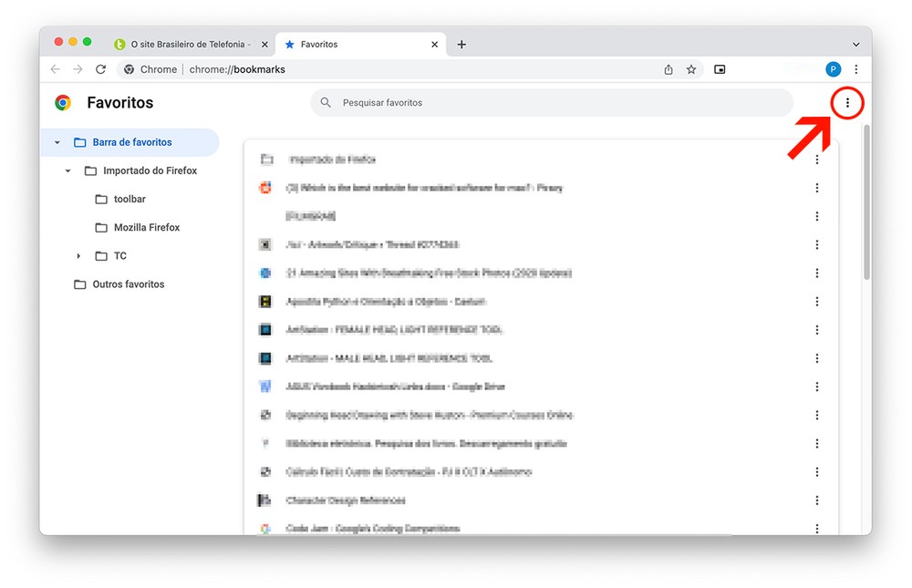Screen dimensions: 912x588
Task: Click the Chrome browser three-dot menu
Action: coord(855,69)
